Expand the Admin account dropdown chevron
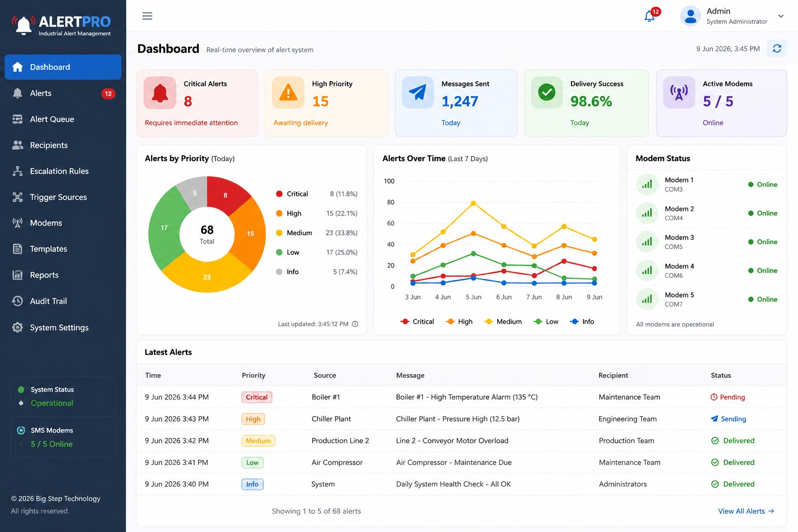The height and width of the screenshot is (532, 798). (x=781, y=16)
